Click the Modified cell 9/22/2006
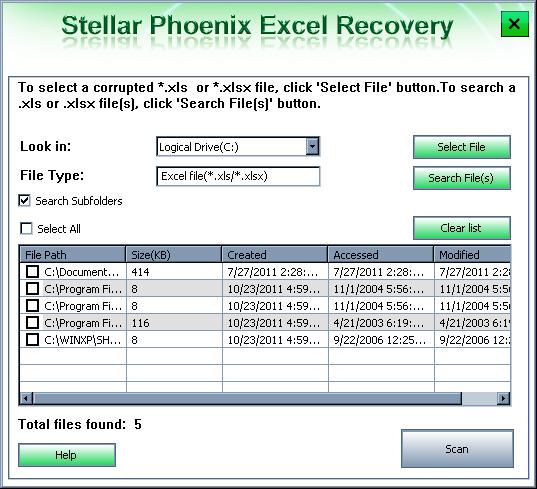 click(x=473, y=340)
